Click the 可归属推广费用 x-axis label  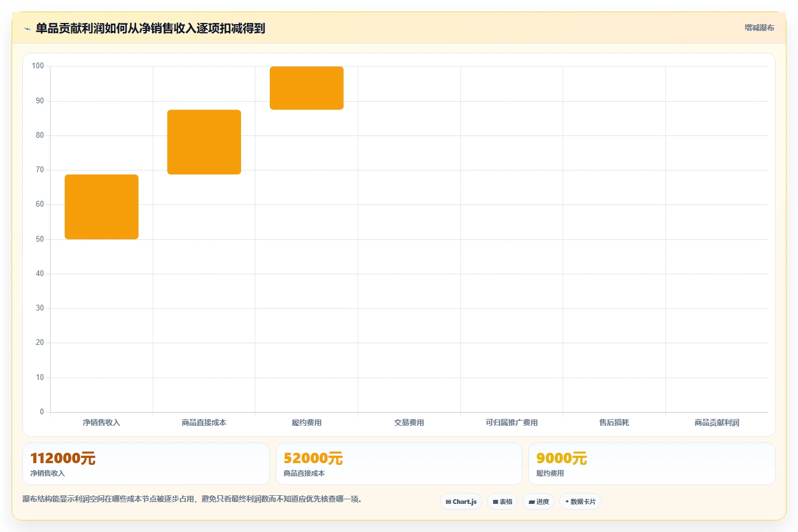(x=512, y=422)
